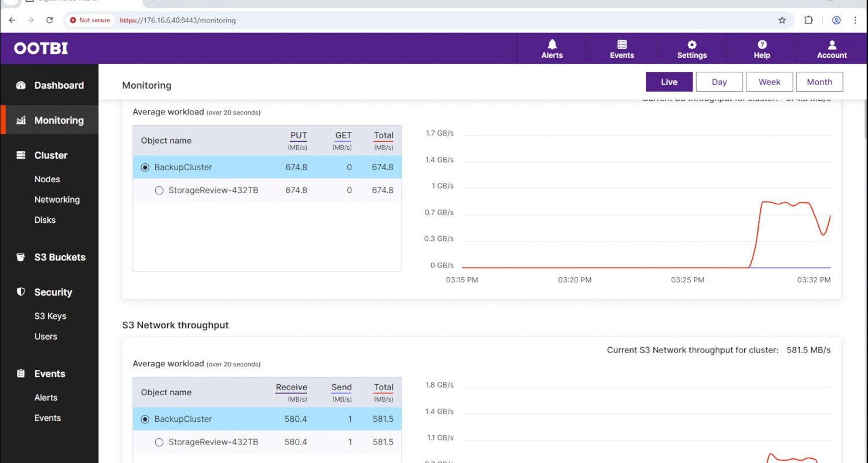This screenshot has width=868, height=463.
Task: Select StorageReview-432TB radio in Network throughput table
Action: (x=159, y=442)
